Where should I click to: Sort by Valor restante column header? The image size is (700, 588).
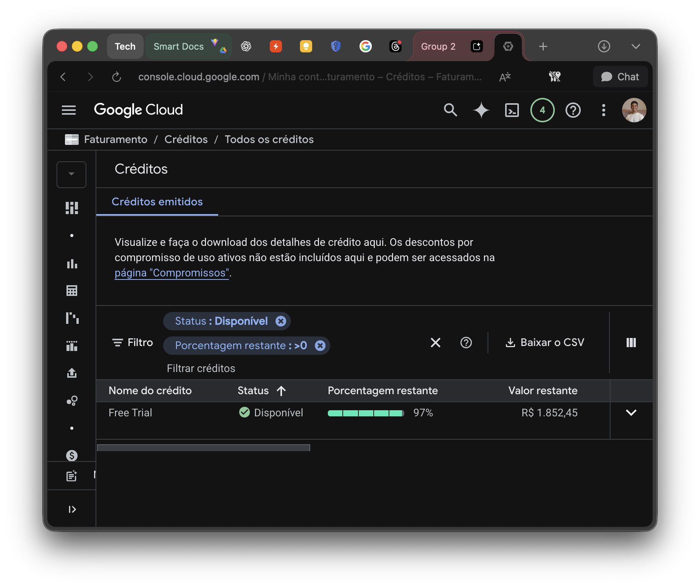point(543,391)
